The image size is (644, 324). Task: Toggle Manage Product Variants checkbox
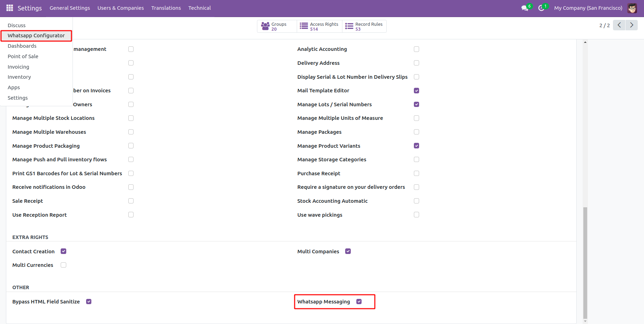coord(416,146)
